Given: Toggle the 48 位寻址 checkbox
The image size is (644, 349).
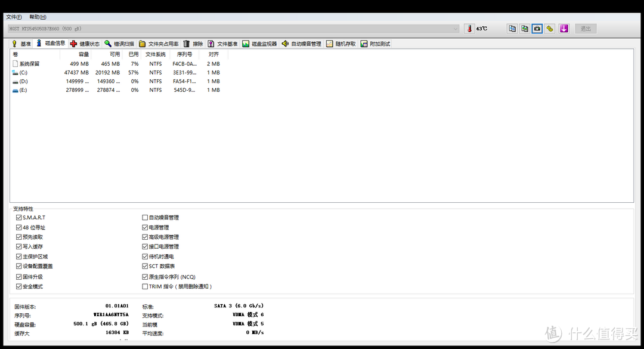Looking at the screenshot, I should point(19,227).
